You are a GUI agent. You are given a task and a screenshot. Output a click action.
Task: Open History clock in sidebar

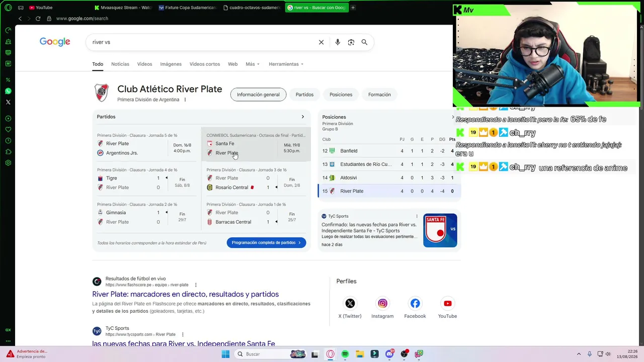click(x=8, y=141)
